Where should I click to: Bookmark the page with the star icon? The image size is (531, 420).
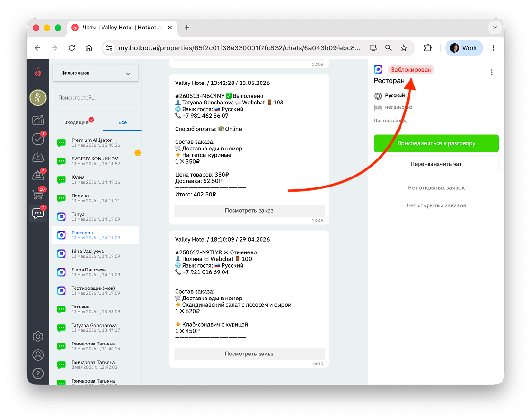click(404, 48)
